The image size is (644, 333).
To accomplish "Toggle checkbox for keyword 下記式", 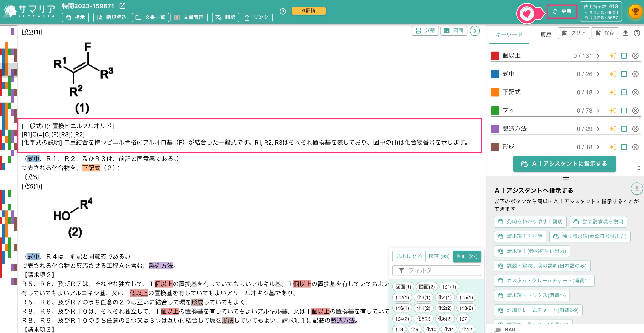I will (x=624, y=92).
